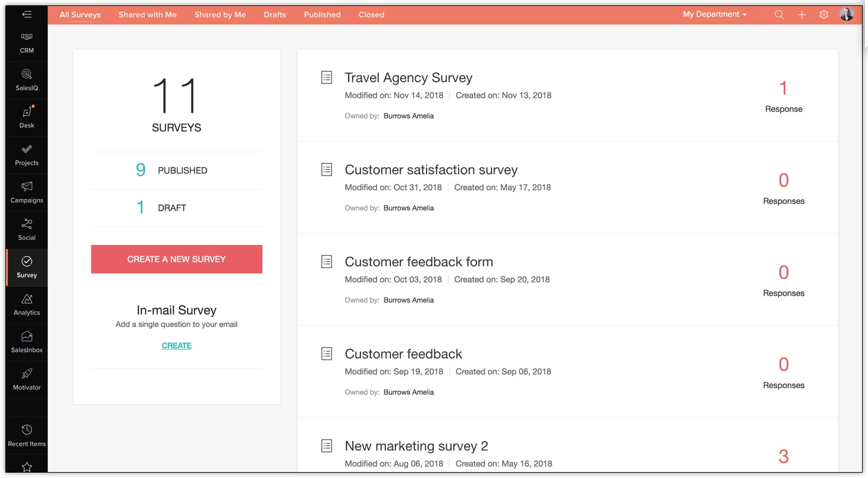
Task: Switch to Shared with Me tab
Action: (148, 15)
